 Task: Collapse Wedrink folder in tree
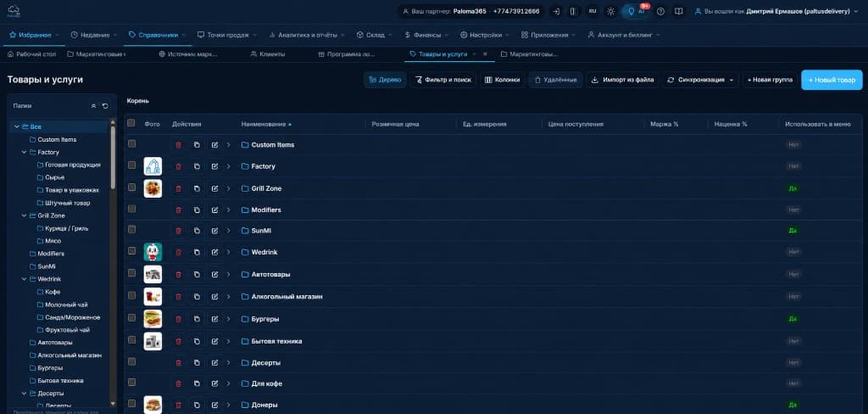(25, 279)
